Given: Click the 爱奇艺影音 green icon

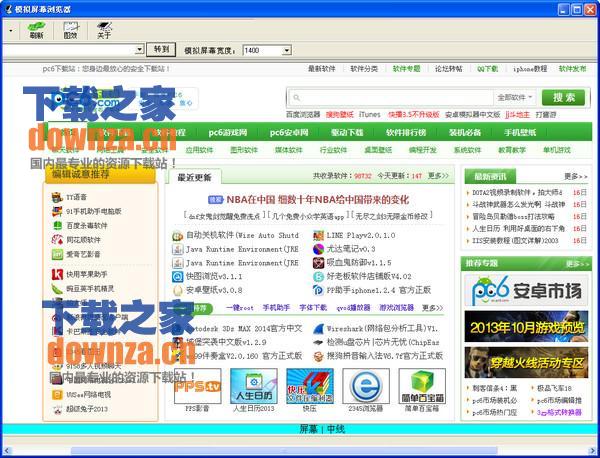Looking at the screenshot, I should tap(57, 254).
